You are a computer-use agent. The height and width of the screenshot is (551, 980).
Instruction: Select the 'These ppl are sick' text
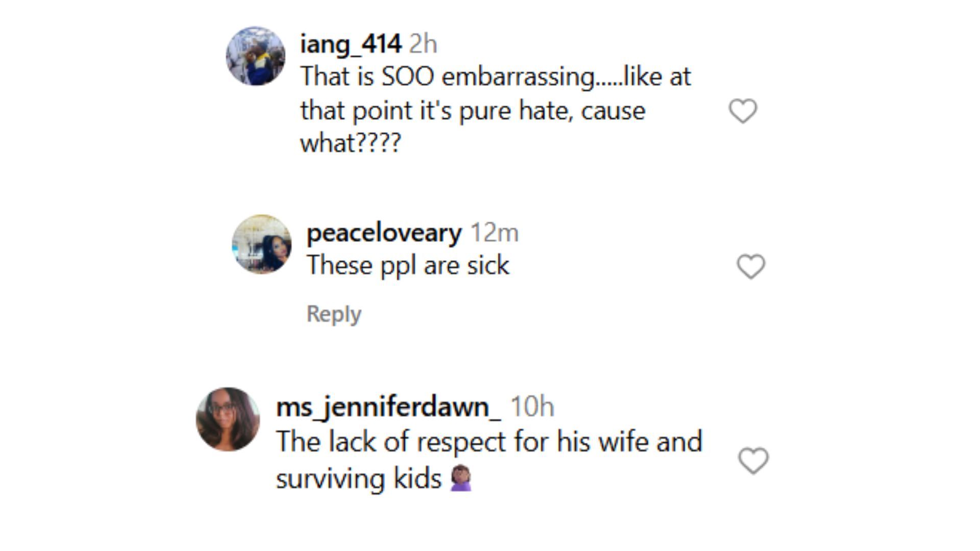(x=408, y=265)
